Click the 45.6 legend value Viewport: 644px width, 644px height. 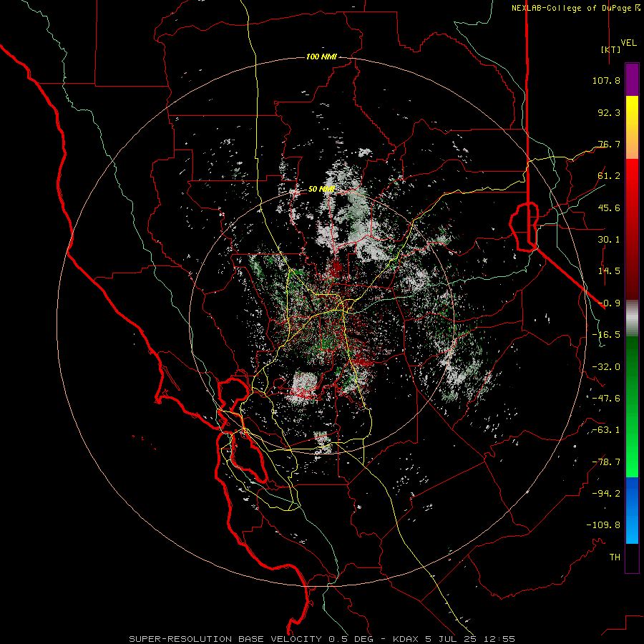(609, 208)
